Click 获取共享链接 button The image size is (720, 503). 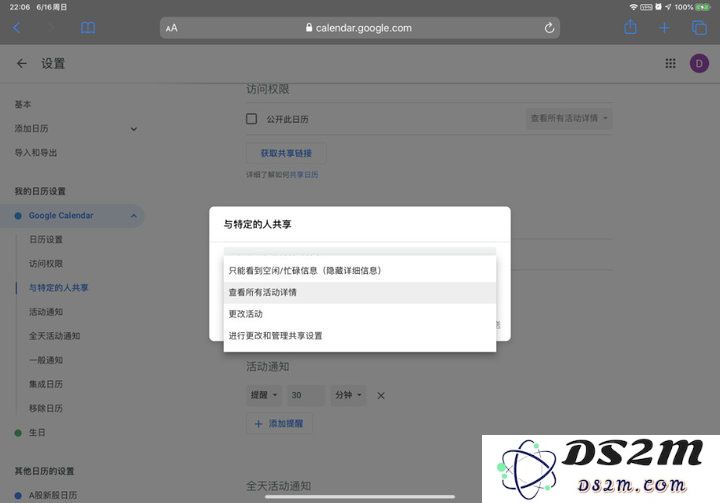pos(286,153)
